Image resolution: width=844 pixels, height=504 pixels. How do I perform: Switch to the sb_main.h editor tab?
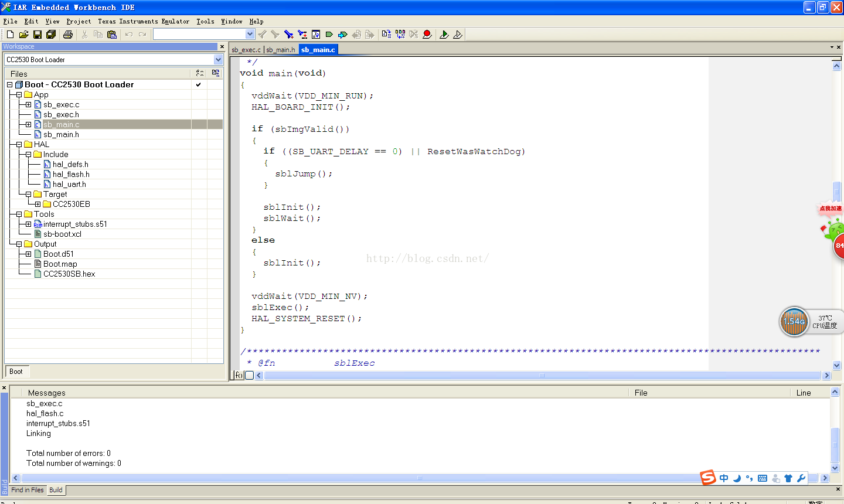[281, 50]
